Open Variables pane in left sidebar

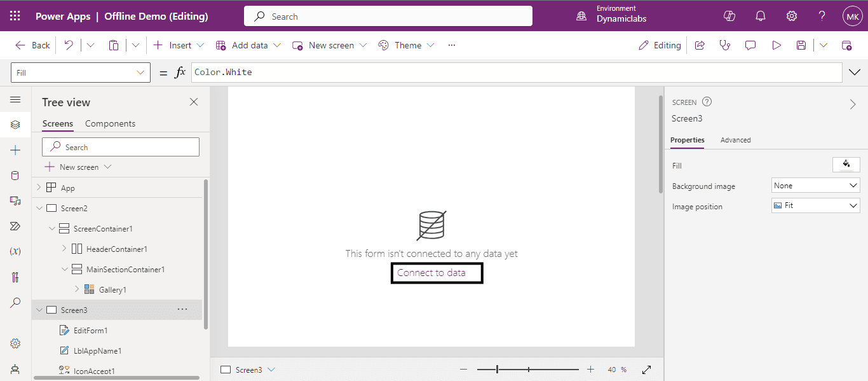tap(15, 251)
